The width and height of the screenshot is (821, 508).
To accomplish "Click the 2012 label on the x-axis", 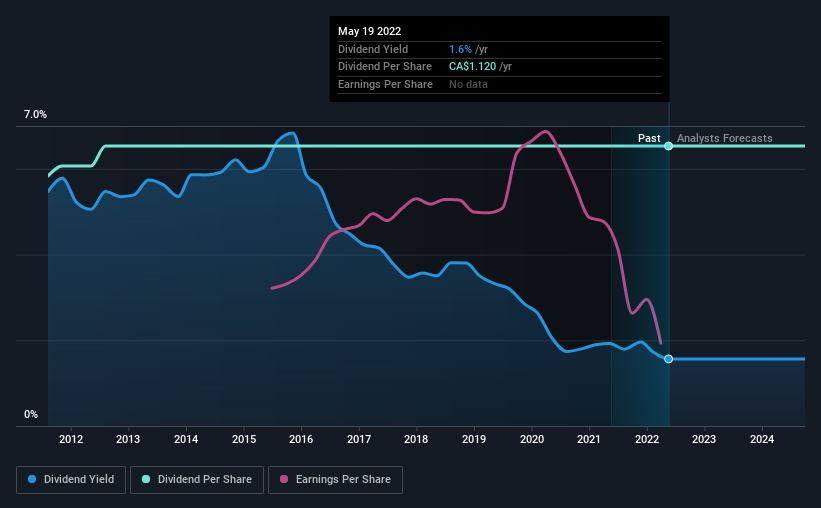I will (71, 439).
